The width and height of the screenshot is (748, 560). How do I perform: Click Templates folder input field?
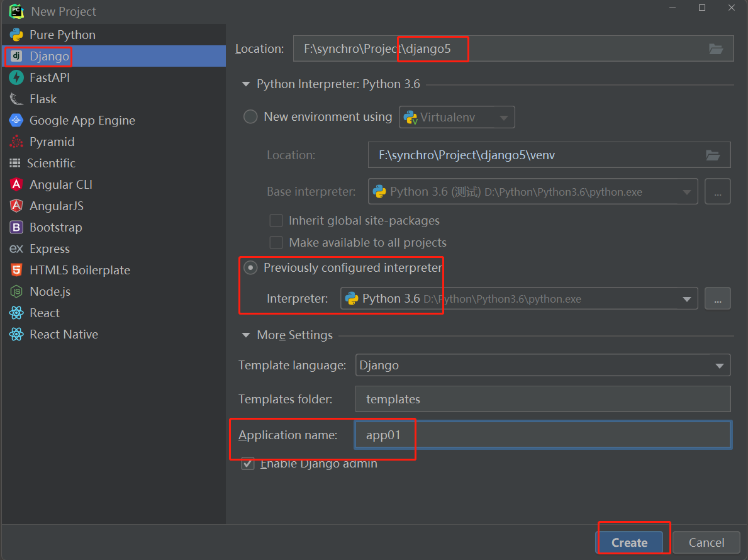pyautogui.click(x=543, y=399)
